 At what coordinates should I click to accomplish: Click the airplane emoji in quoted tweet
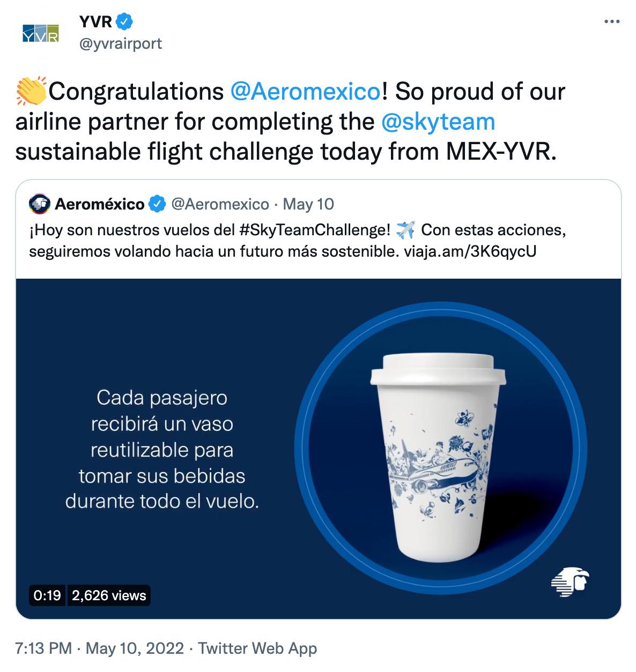pyautogui.click(x=405, y=230)
